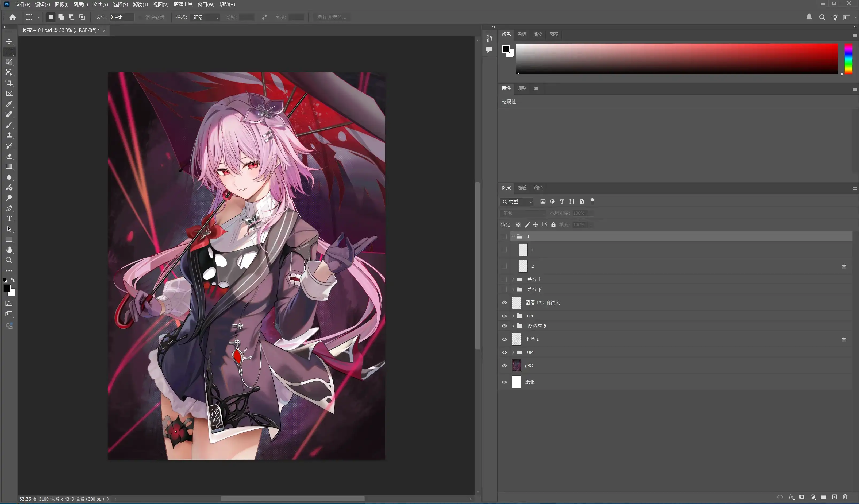Select the Eraser tool
Viewport: 859px width, 504px height.
pos(9,156)
